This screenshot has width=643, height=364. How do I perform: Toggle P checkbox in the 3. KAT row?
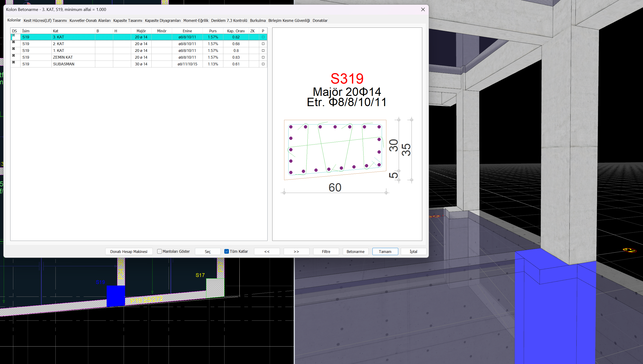click(263, 37)
